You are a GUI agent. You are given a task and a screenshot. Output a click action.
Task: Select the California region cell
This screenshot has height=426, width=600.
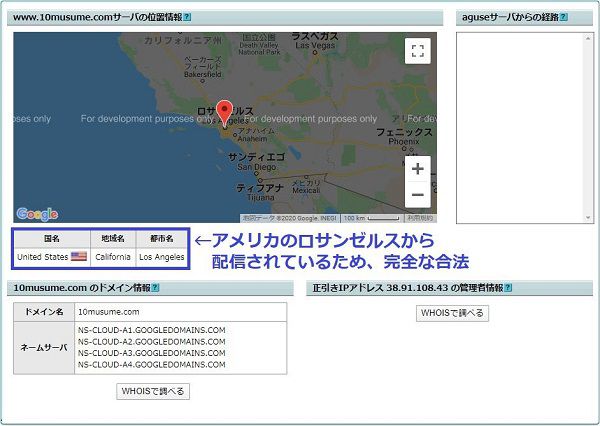[x=113, y=257]
